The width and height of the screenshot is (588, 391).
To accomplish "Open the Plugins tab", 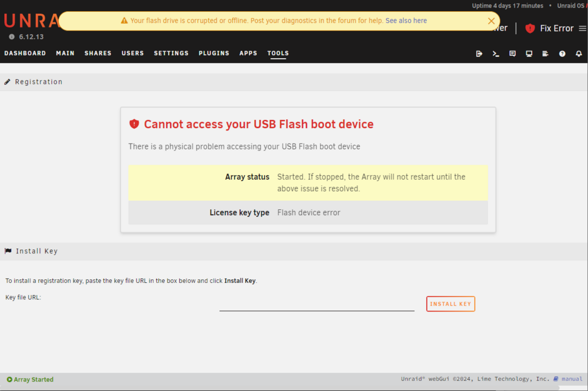I will point(214,54).
